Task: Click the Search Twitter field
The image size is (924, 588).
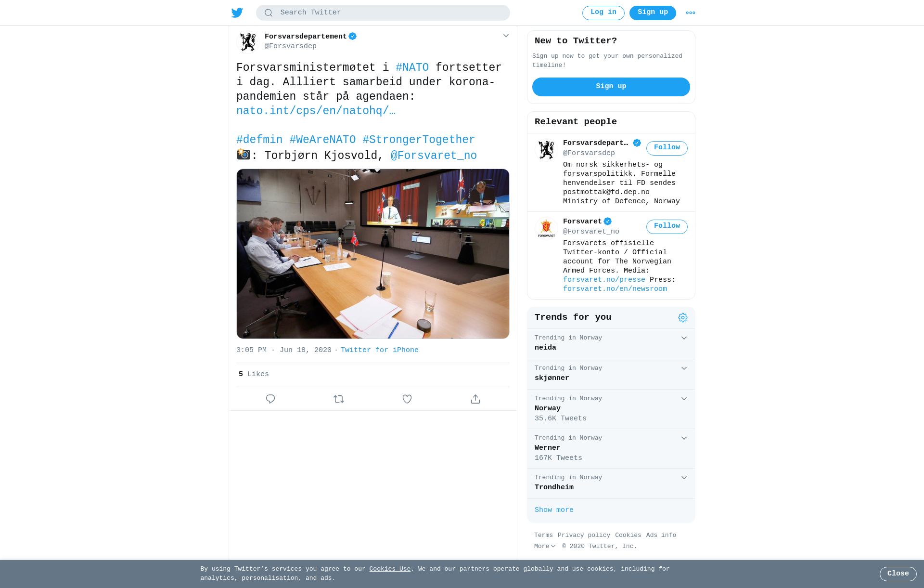Action: point(383,13)
